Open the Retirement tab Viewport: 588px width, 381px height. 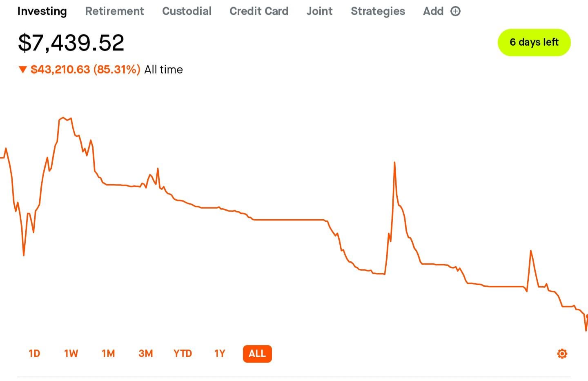click(114, 11)
